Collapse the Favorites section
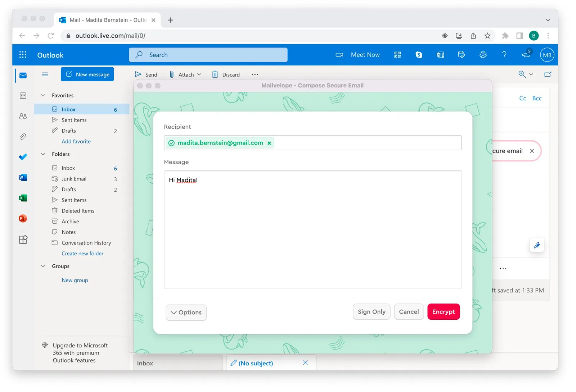The image size is (576, 392). 43,95
